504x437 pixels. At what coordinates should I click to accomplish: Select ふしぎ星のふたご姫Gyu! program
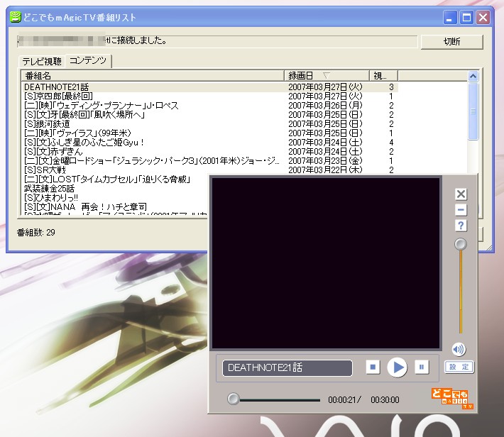(x=211, y=143)
